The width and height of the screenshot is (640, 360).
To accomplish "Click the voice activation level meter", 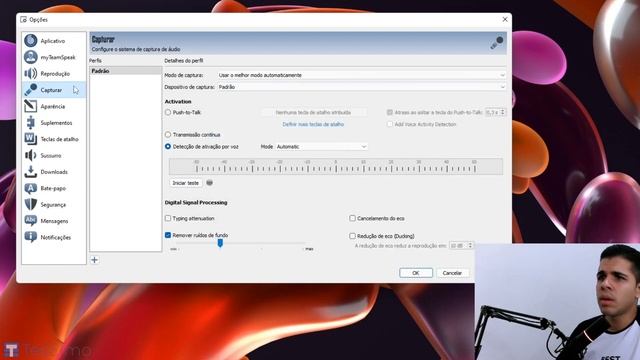I will point(336,167).
